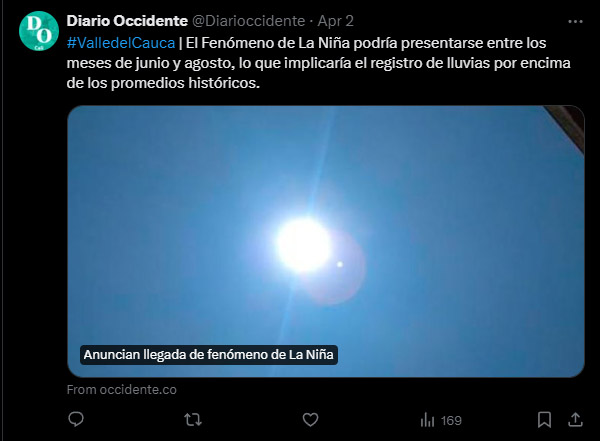Click the Diario Occidente display name
Viewport: 600px width, 441px height.
coord(127,21)
